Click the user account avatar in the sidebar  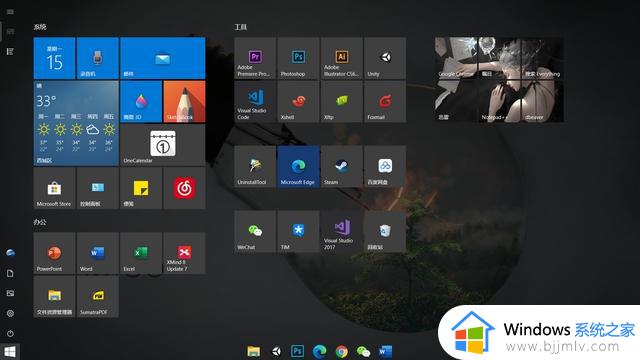coord(10,253)
